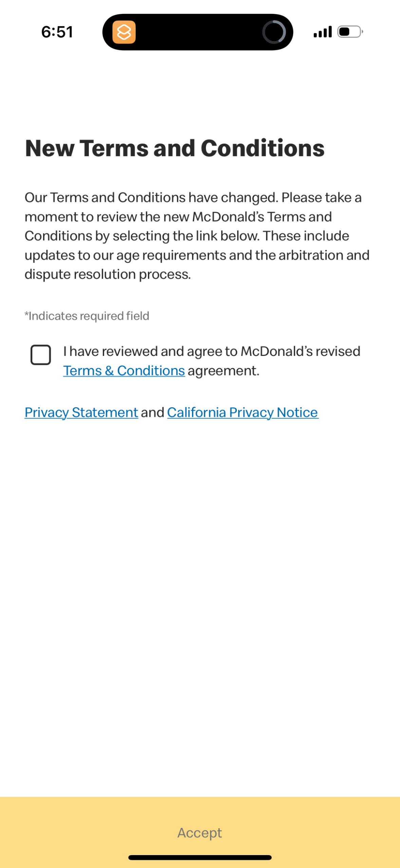Tap the word "agreement." after the terms link
This screenshot has width=400, height=868.
click(x=223, y=371)
